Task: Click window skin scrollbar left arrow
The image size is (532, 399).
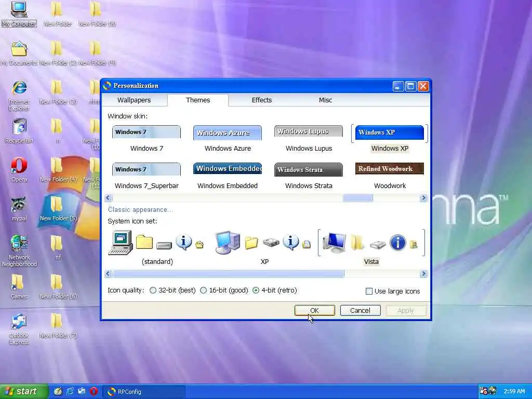Action: pos(108,198)
